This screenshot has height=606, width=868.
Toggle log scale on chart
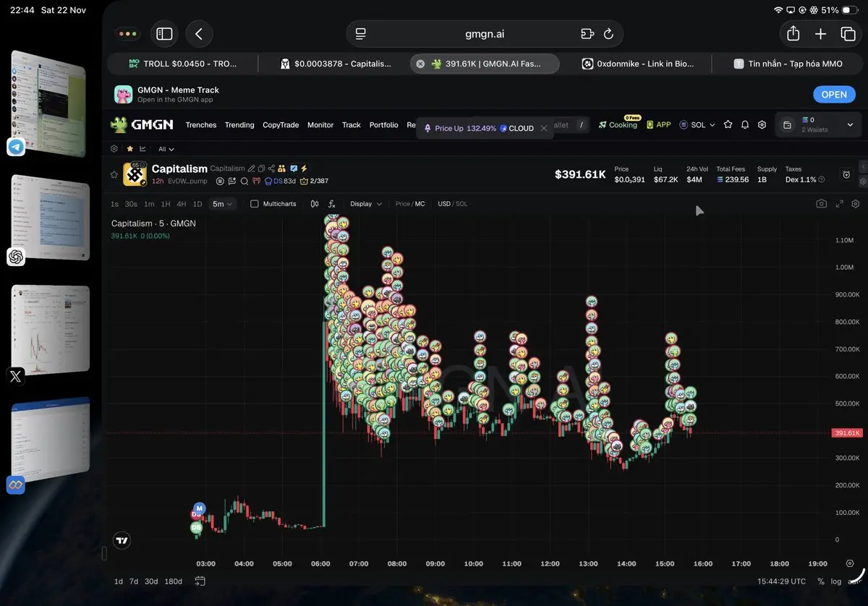tap(836, 581)
